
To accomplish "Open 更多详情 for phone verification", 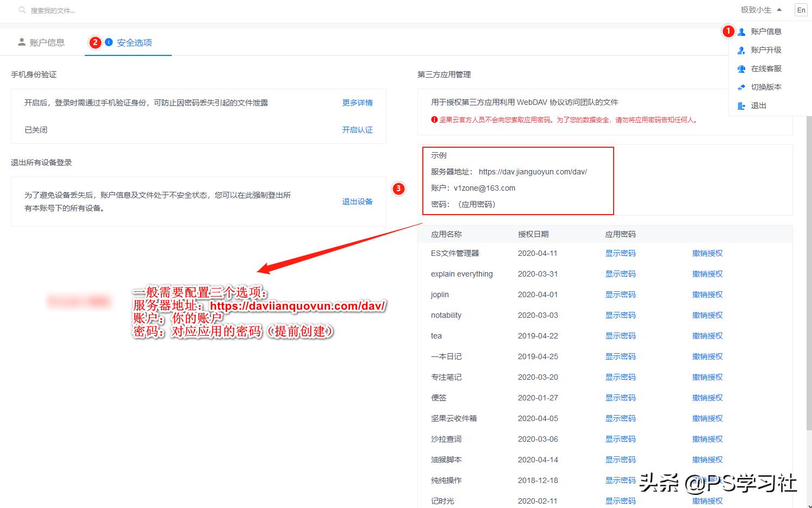I will [357, 102].
